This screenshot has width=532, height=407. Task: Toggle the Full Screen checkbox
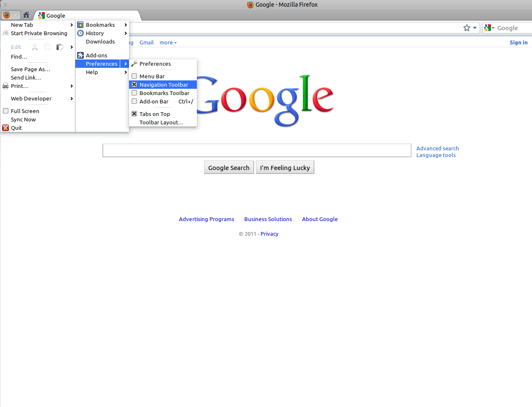point(6,111)
